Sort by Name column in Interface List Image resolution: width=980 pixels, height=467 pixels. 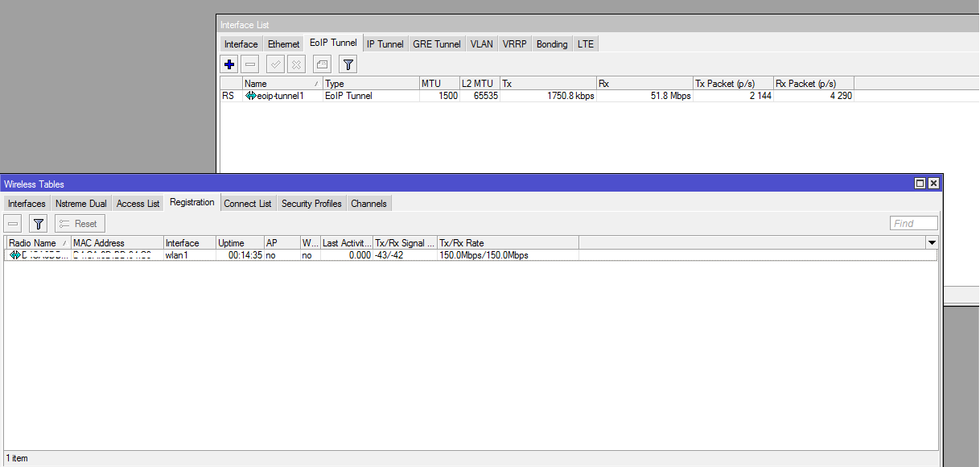[282, 84]
